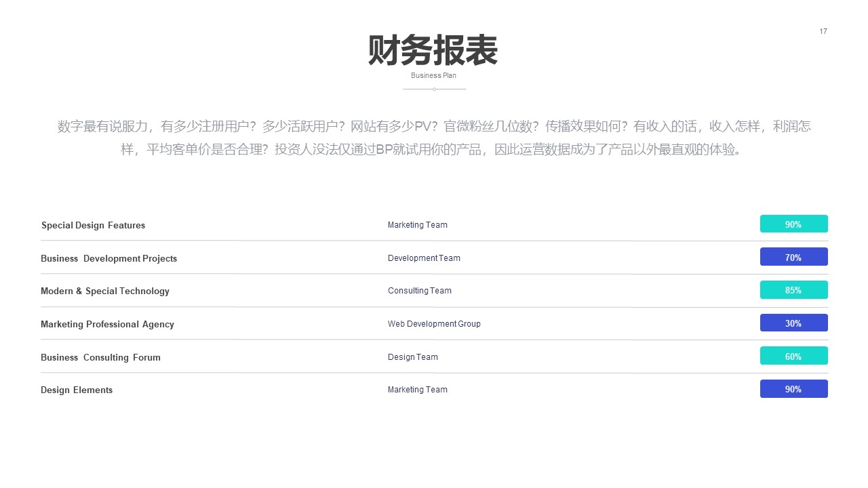Select the Special Design Features row label
The height and width of the screenshot is (488, 868).
tap(93, 225)
